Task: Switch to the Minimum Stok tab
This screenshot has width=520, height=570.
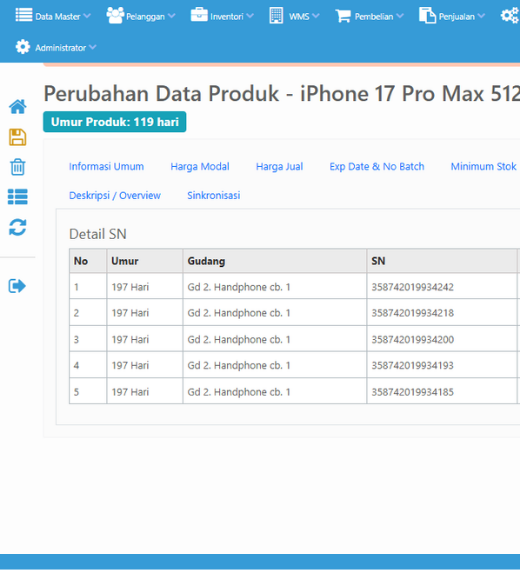Action: [483, 166]
